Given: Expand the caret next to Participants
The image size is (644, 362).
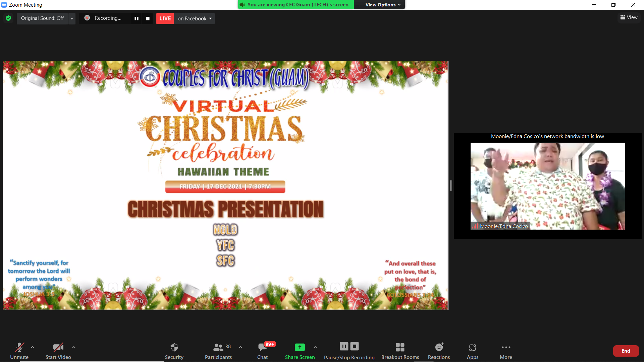Looking at the screenshot, I should (240, 347).
